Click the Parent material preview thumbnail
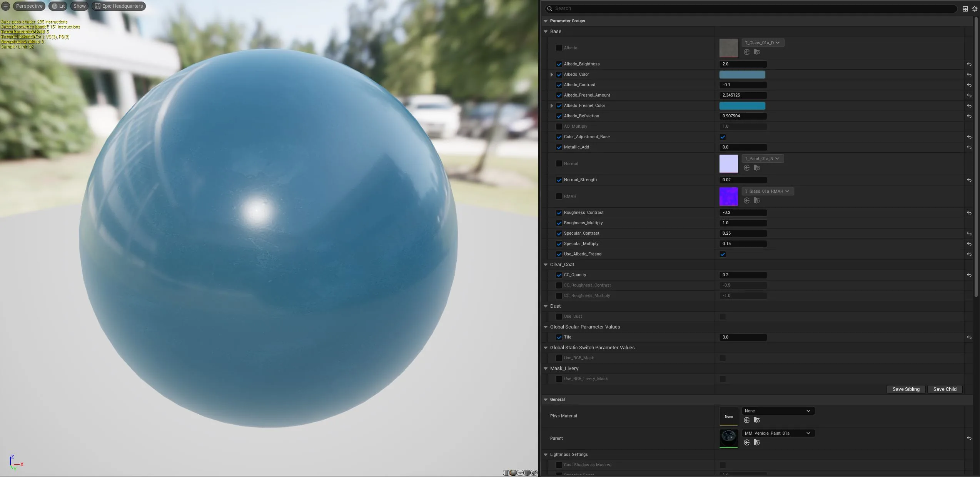Screen dimensions: 980x477 click(x=729, y=438)
